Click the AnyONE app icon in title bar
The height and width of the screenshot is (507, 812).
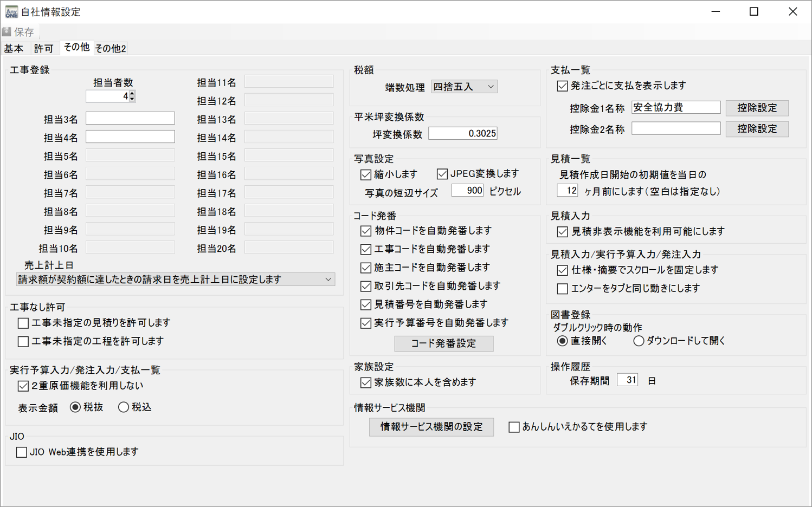click(x=11, y=11)
